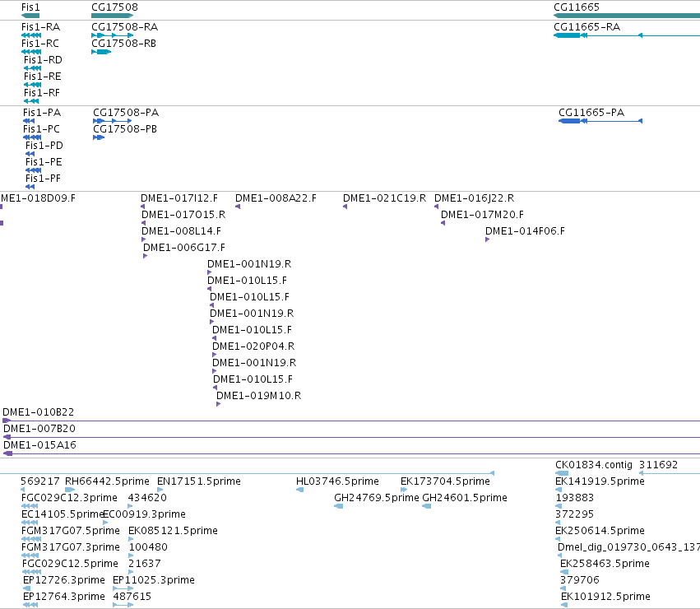
Task: Select BAC end DME1-008A22.F
Action: [x=238, y=207]
